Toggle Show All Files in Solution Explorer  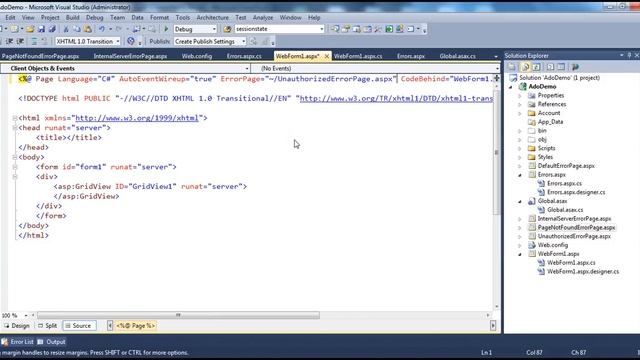click(x=526, y=67)
